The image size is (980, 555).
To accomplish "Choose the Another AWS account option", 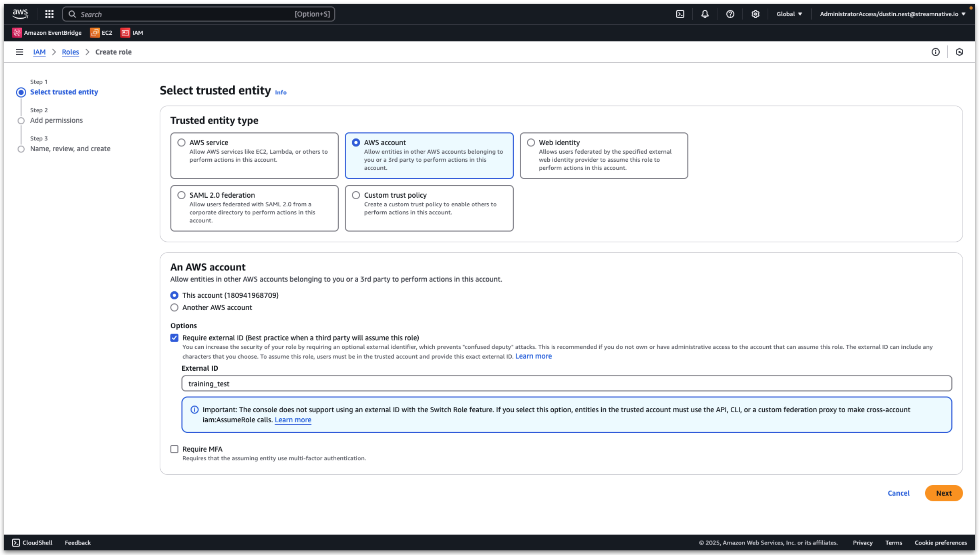I will (174, 307).
